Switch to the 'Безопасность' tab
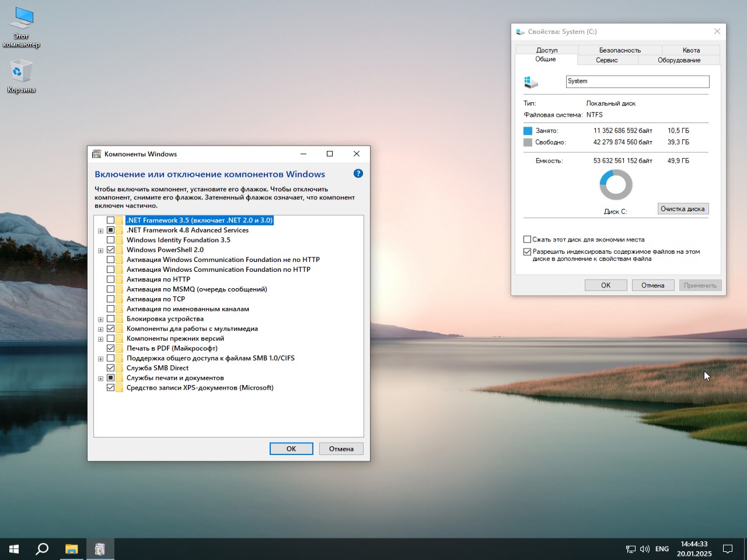 [620, 50]
